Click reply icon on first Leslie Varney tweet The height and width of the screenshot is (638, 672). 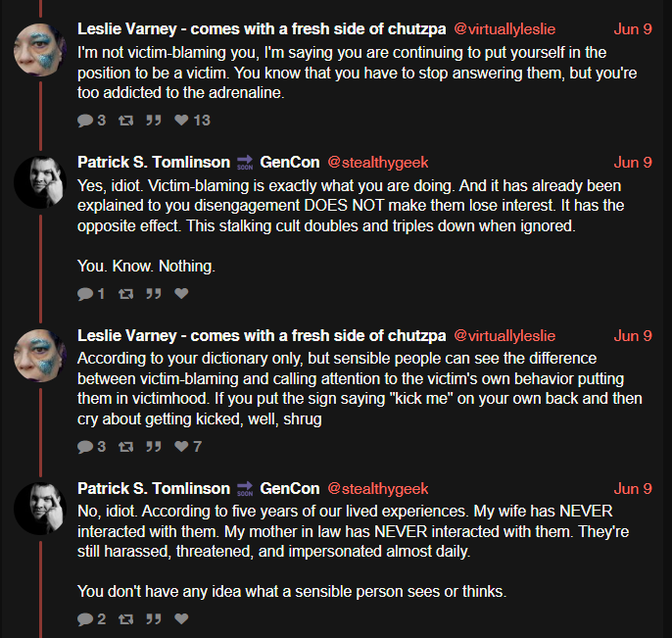[85, 121]
